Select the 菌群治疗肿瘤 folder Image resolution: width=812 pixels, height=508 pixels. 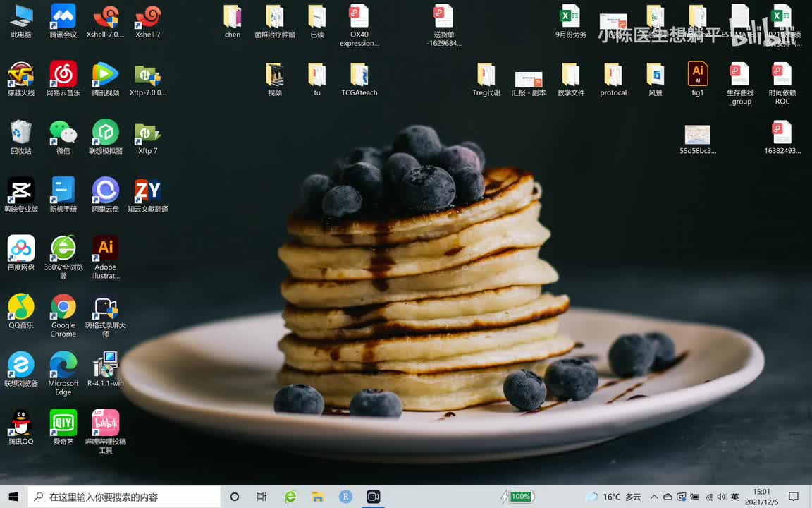[x=275, y=21]
